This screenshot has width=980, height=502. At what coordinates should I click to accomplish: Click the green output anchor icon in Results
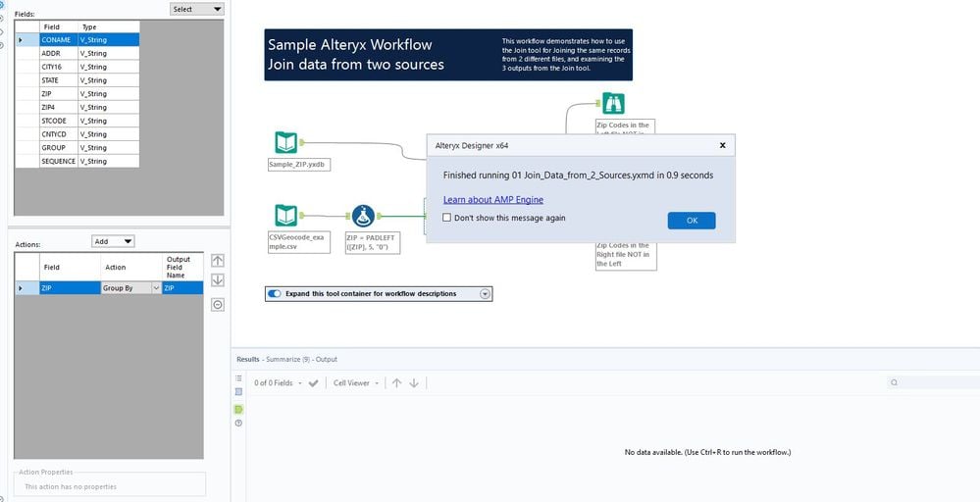tap(238, 409)
